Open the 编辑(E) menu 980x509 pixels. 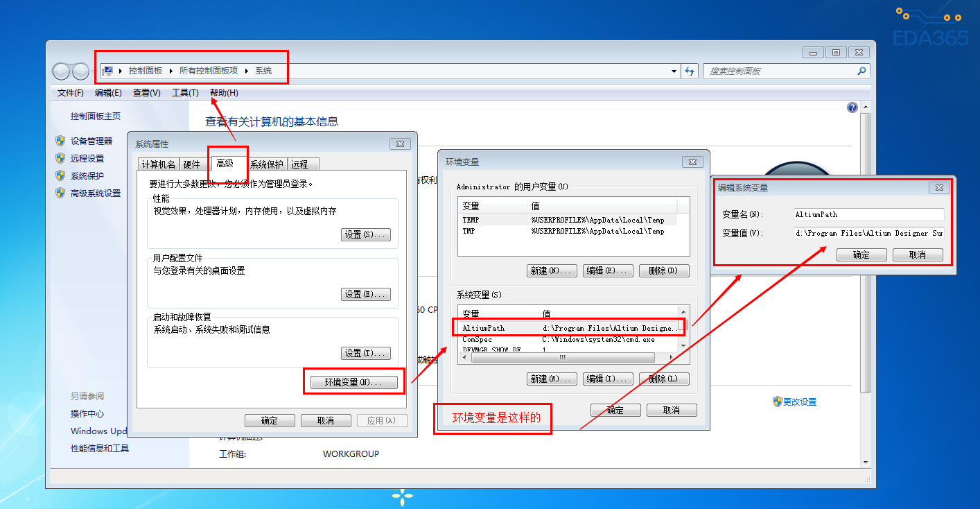coord(108,93)
